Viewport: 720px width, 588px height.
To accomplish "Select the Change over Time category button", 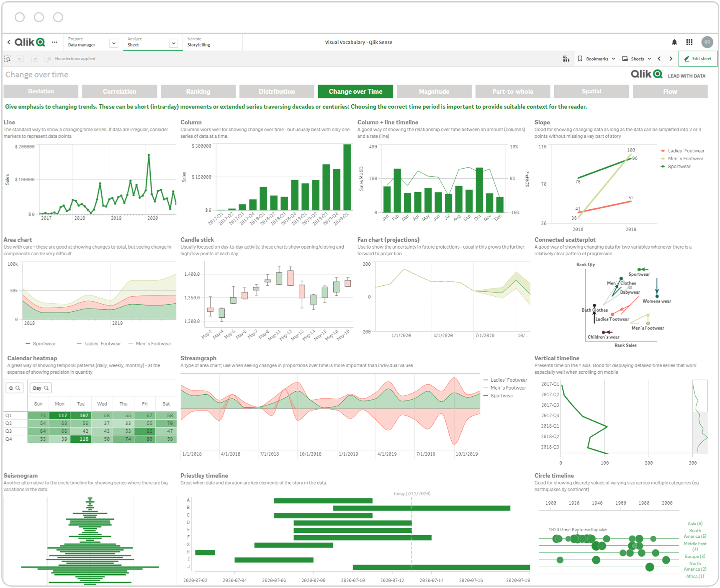I will (355, 91).
